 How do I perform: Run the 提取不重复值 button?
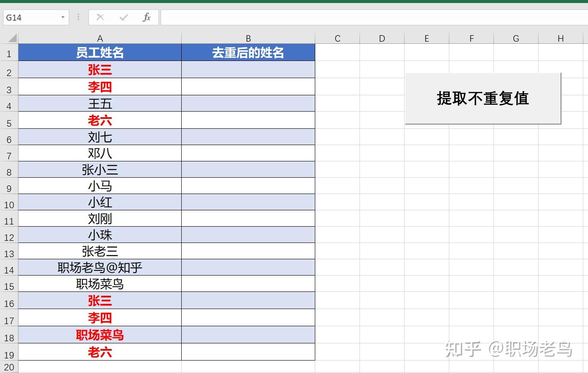(x=483, y=98)
